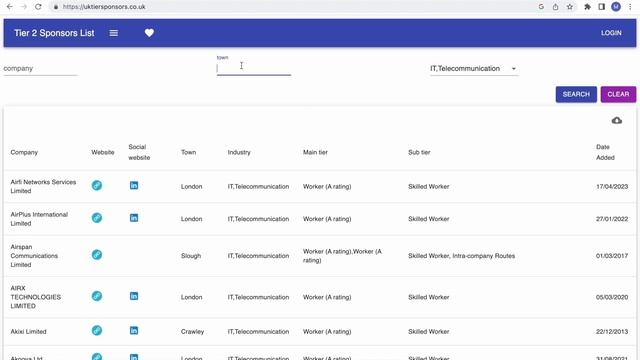Viewport: 640px width, 360px height.
Task: Click the Crawley town cell
Action: click(x=192, y=331)
